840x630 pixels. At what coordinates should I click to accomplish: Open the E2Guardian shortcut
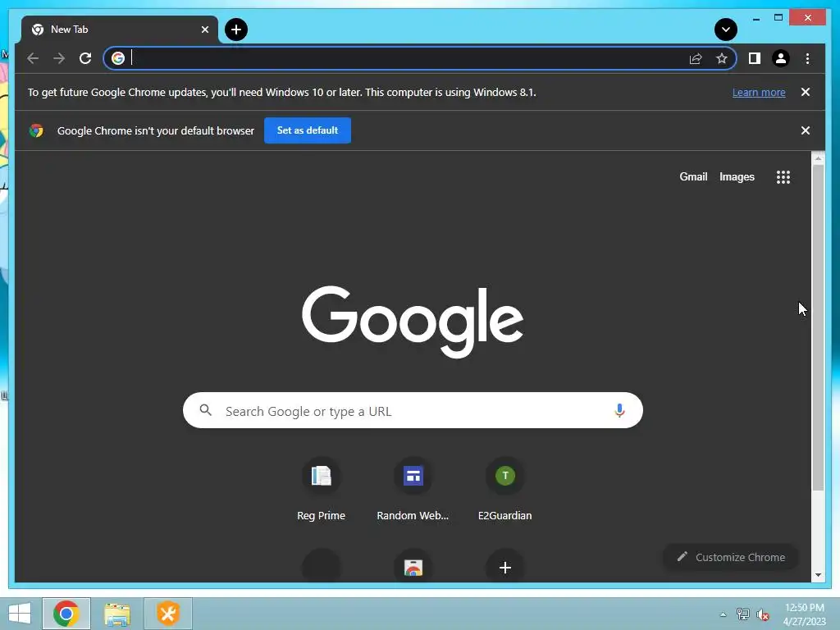[504, 490]
